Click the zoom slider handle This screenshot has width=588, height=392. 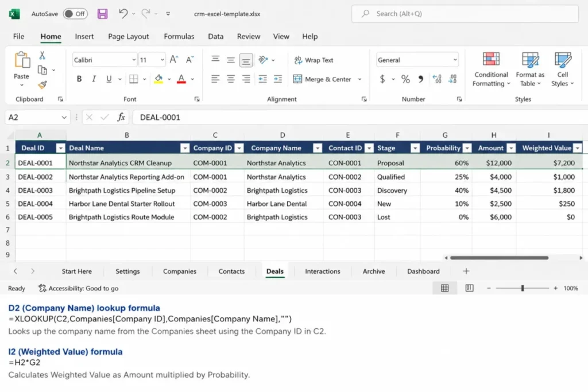[x=523, y=288]
